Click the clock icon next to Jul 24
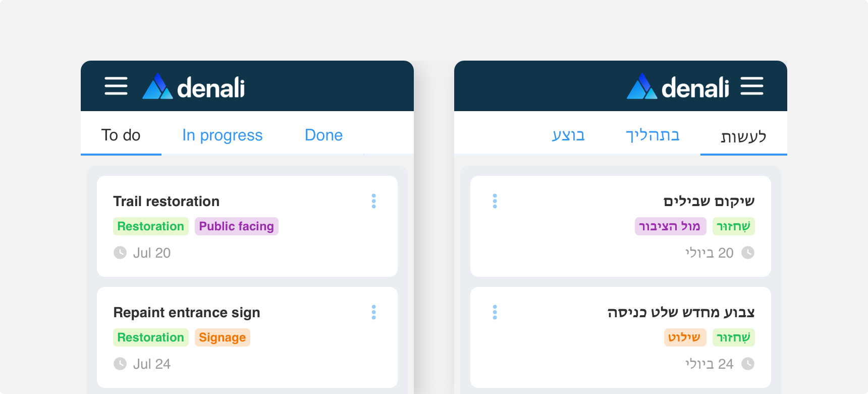Screen dimensions: 868x394 coord(120,364)
